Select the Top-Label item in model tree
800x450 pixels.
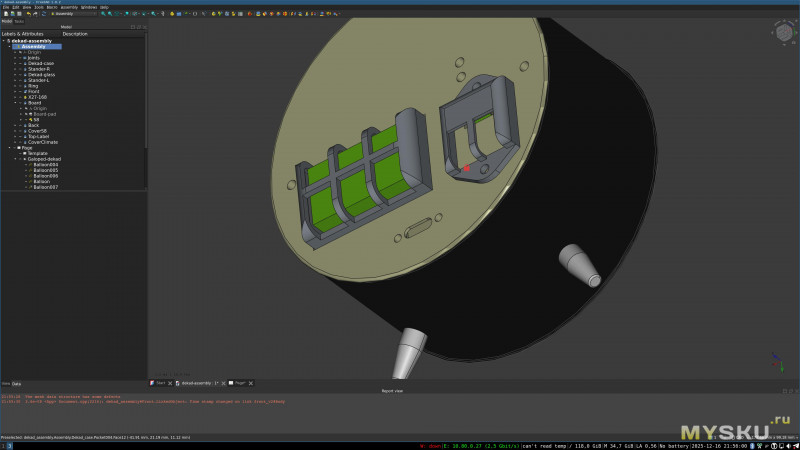[x=38, y=136]
